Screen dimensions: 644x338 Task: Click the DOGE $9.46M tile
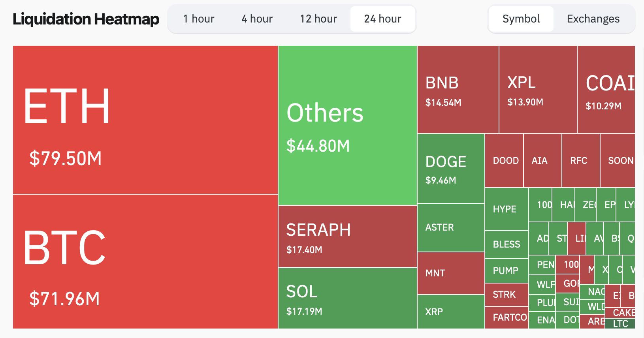(x=451, y=169)
